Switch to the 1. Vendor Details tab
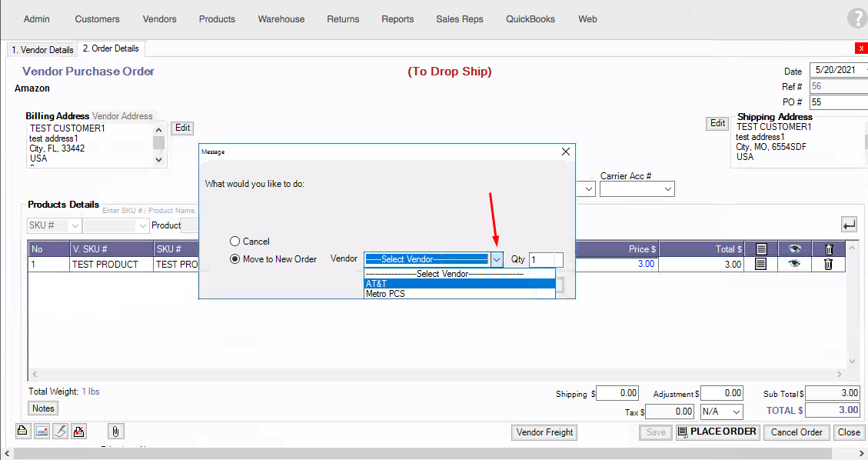The width and height of the screenshot is (868, 460). click(x=42, y=50)
